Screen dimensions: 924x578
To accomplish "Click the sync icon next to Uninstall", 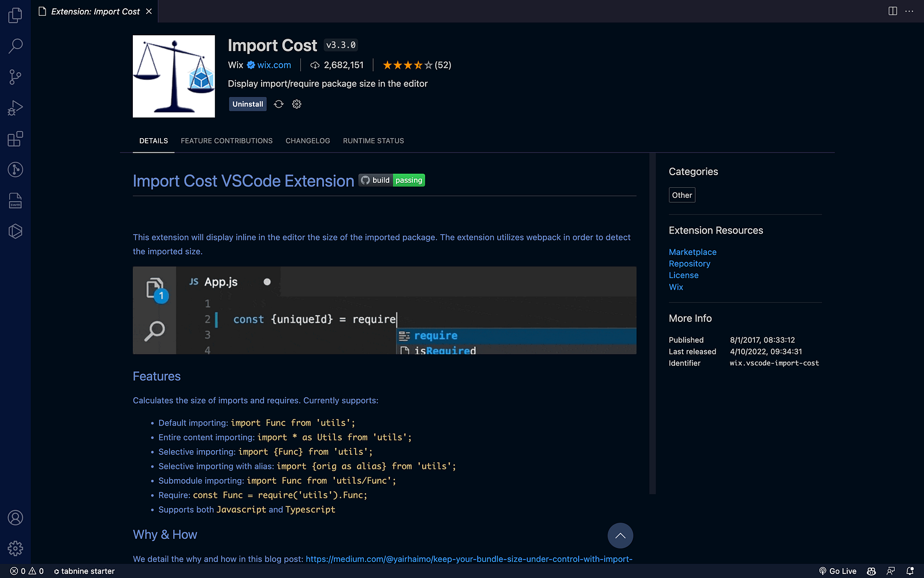I will coord(279,104).
